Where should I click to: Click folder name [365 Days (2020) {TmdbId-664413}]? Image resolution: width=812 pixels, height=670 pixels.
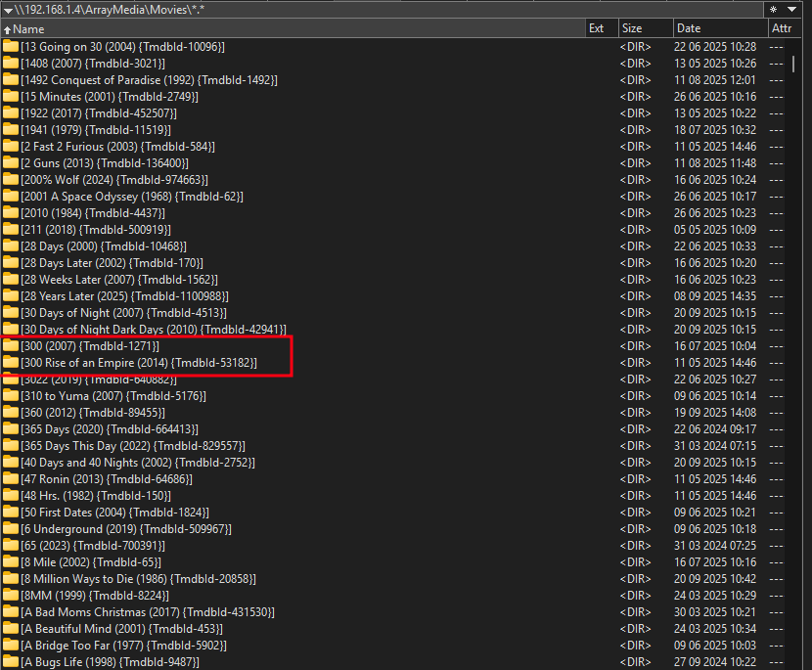tap(110, 429)
